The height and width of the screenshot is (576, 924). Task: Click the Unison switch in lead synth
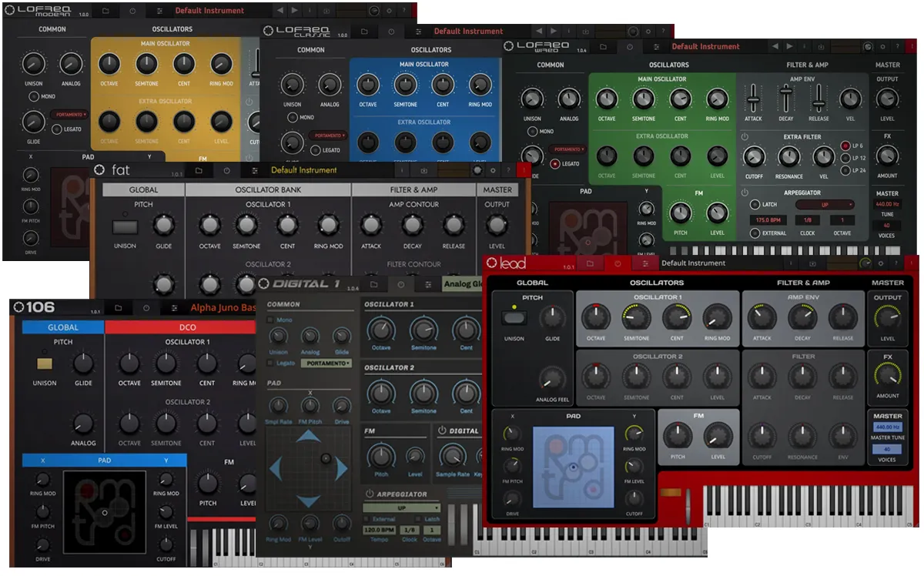click(x=513, y=318)
